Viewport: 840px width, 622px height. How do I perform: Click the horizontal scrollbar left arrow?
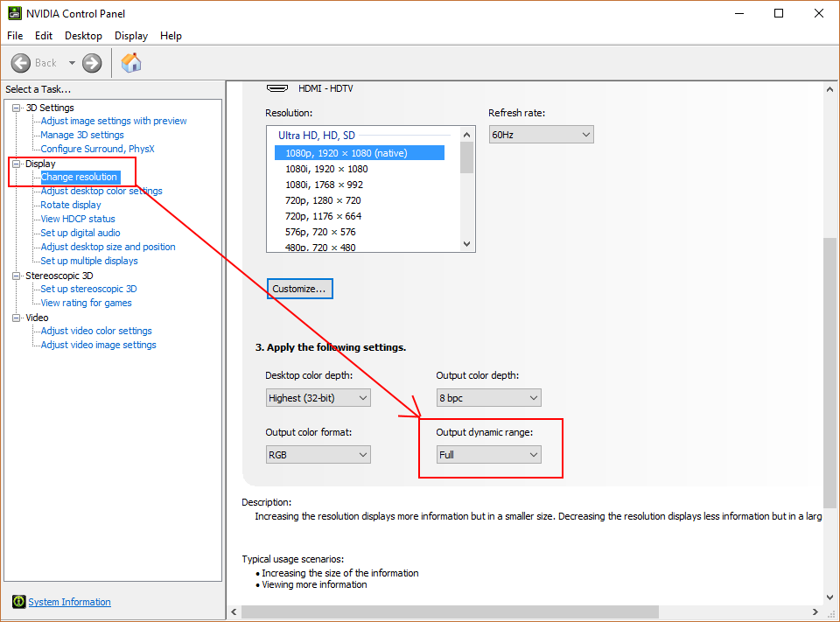[x=234, y=612]
